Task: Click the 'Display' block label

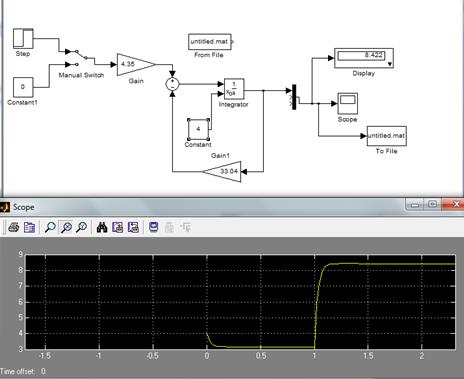Action: click(364, 73)
